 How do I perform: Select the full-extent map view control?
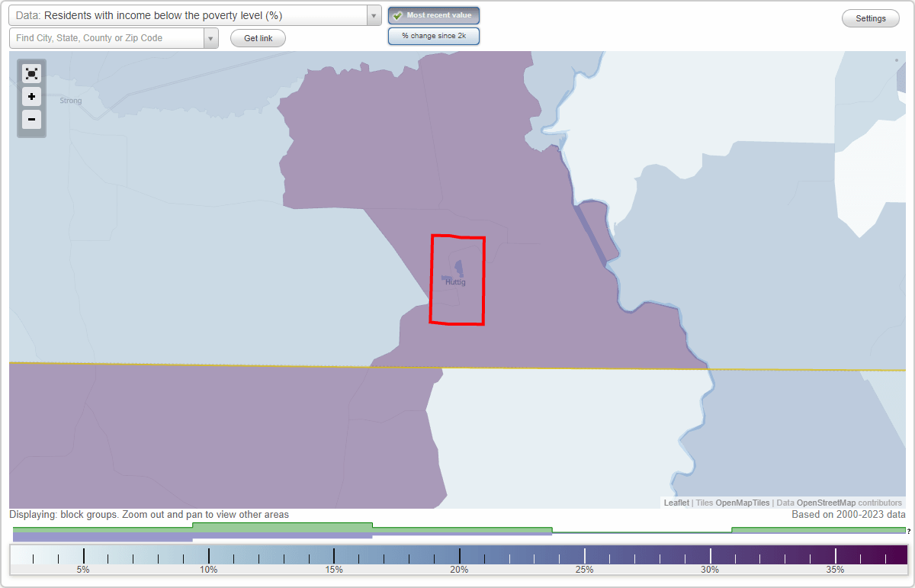[31, 73]
